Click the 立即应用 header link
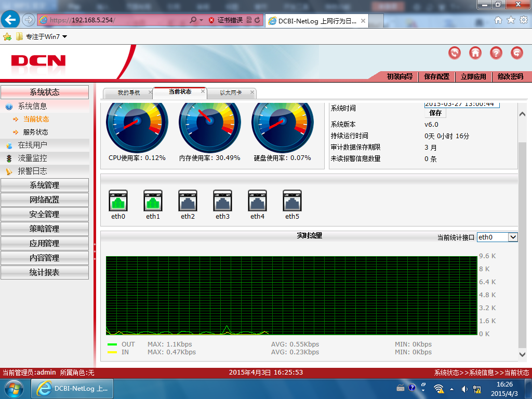 pyautogui.click(x=473, y=77)
